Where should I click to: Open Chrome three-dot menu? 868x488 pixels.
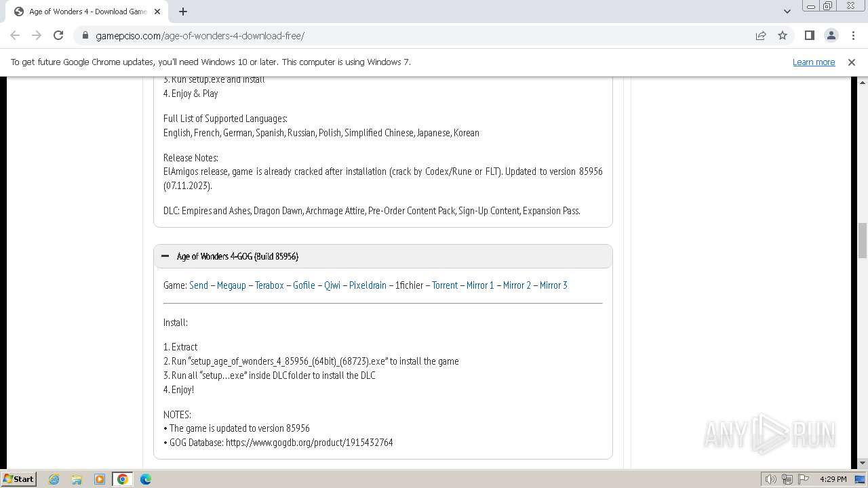(853, 35)
